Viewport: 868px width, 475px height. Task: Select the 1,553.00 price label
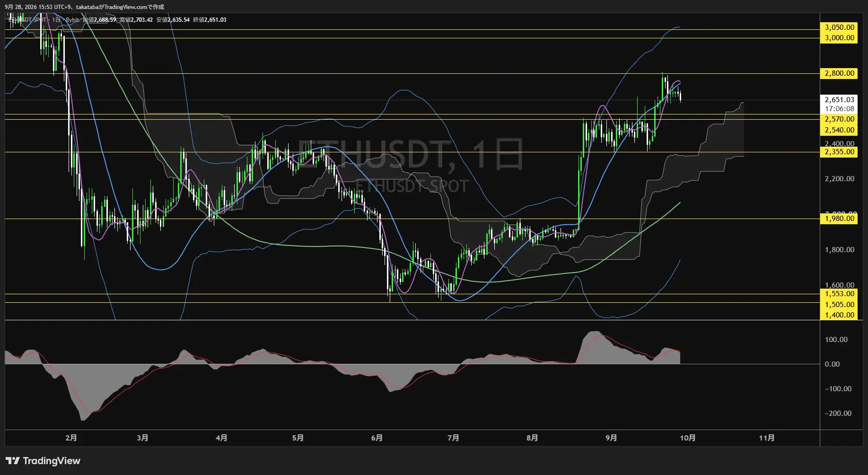(x=839, y=294)
